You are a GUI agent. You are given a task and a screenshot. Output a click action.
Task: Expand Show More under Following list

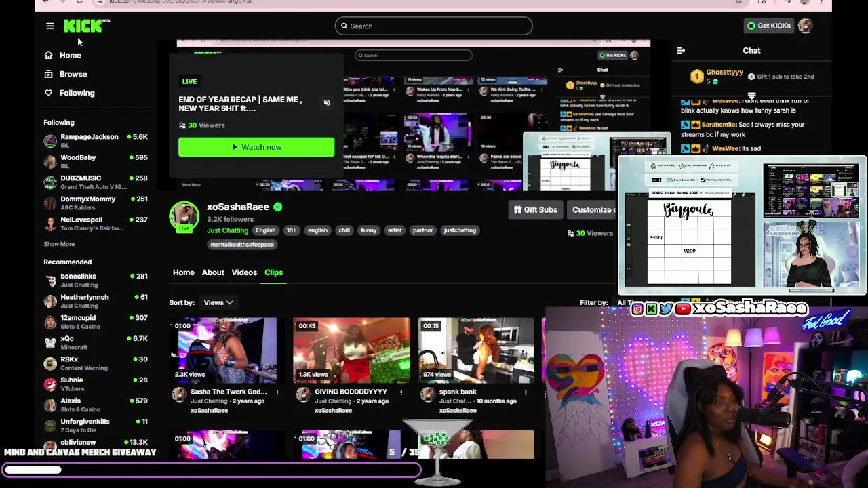[59, 244]
